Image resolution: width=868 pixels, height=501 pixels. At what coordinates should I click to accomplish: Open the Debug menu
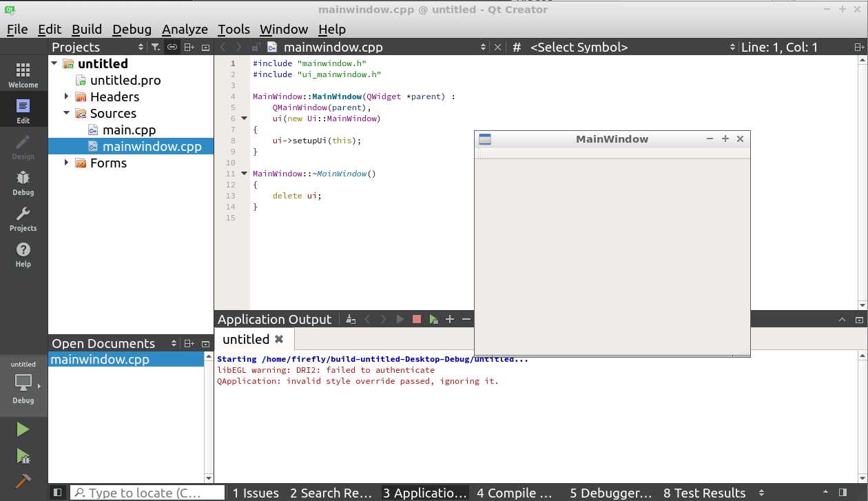click(132, 29)
